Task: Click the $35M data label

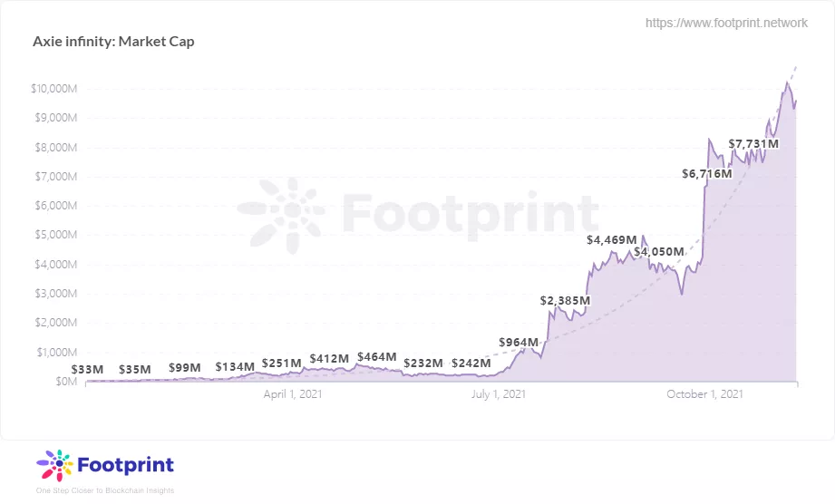Action: [x=135, y=369]
